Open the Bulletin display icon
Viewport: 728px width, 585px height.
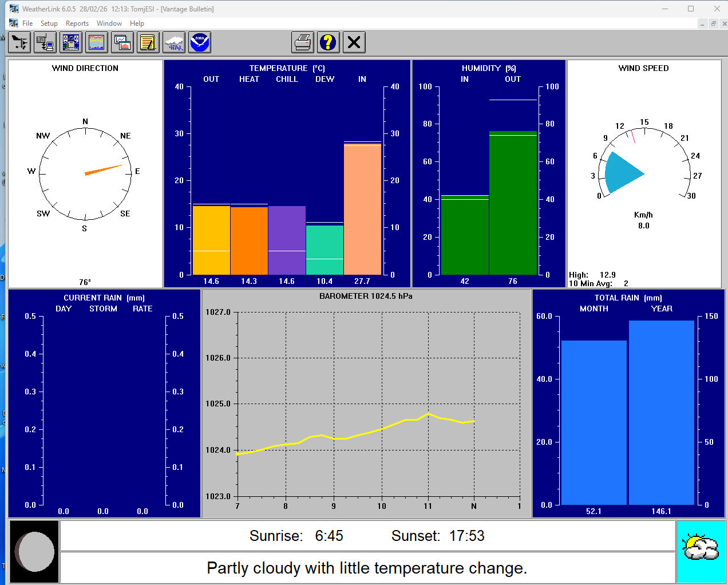(71, 42)
